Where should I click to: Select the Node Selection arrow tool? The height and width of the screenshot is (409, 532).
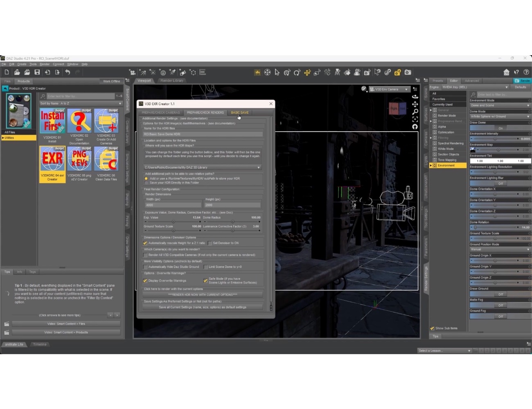277,72
